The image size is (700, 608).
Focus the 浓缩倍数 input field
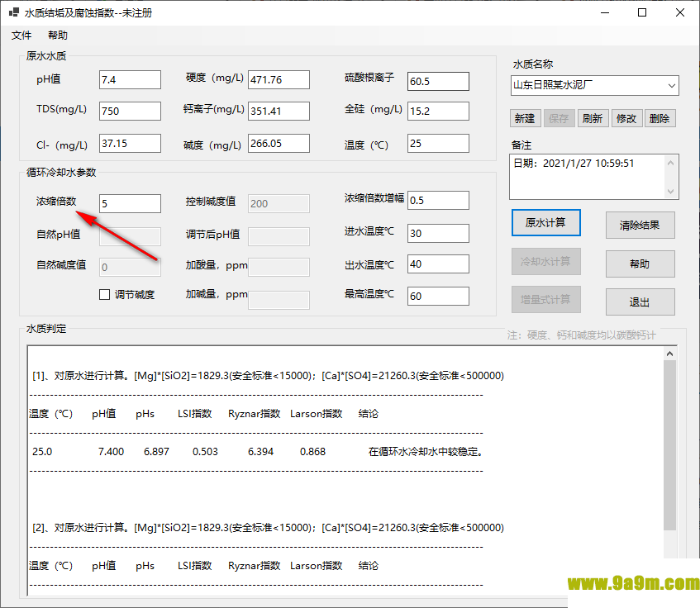[x=130, y=203]
